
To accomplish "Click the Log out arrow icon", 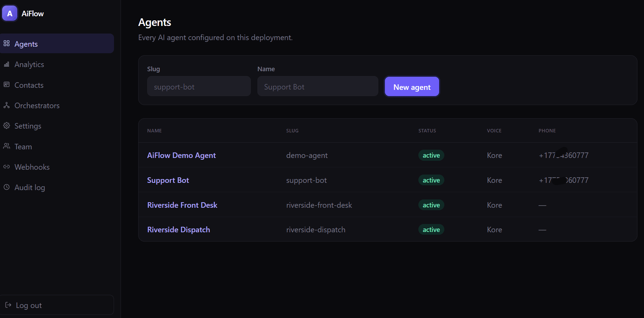I will (x=8, y=305).
